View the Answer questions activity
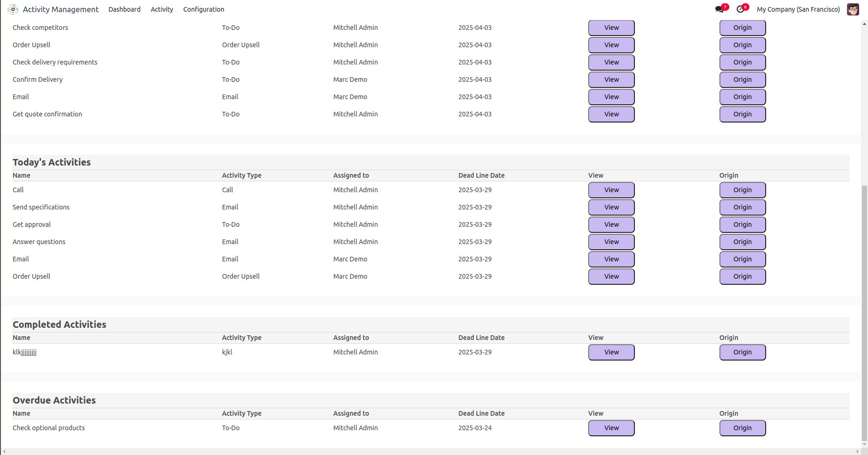The width and height of the screenshot is (868, 455). click(x=611, y=242)
